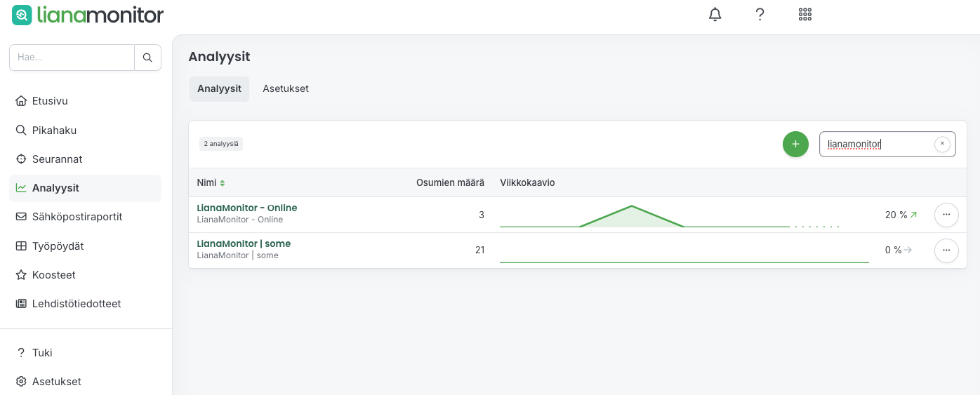
Task: Click the weekly chart of LianaMonitor | some
Action: (684, 252)
